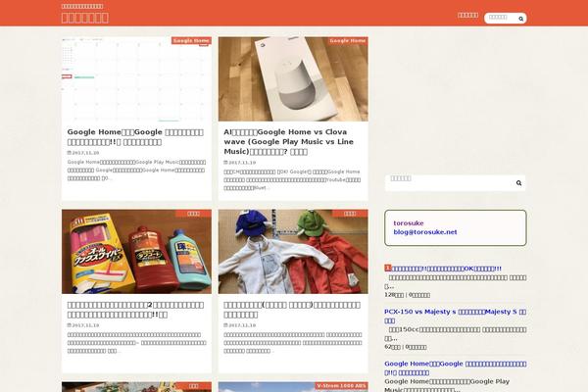Screen dimensions: 588x392
Task: Click calendar icon beside 2017.11.20 date
Action: [x=70, y=153]
